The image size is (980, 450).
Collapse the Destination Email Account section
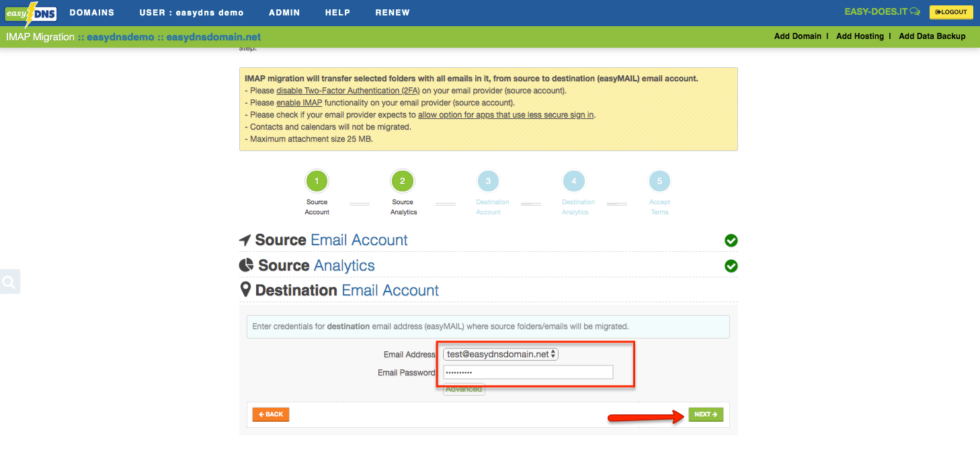coord(489,290)
